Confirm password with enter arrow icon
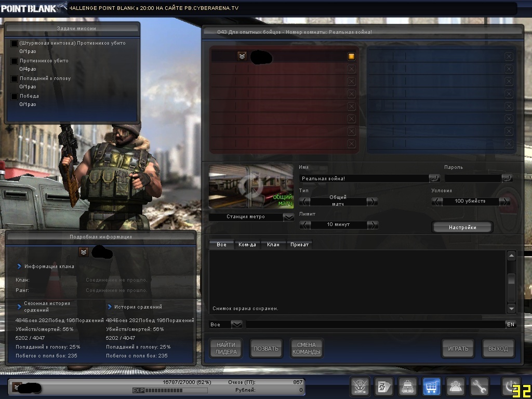This screenshot has width=532, height=399. 507,178
